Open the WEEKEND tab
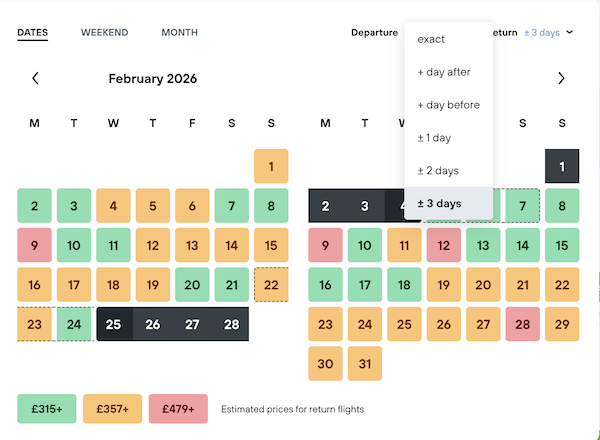This screenshot has height=440, width=600. 104,33
